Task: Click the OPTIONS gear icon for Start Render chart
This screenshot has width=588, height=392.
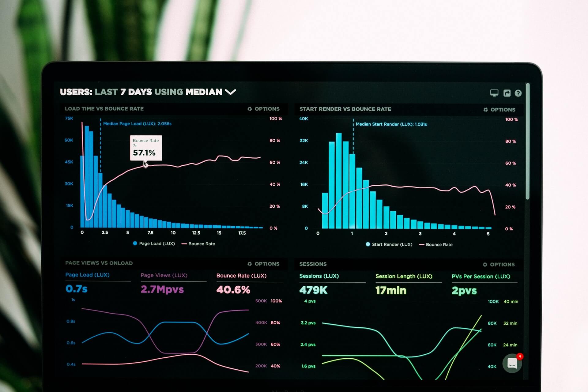Action: pyautogui.click(x=485, y=109)
